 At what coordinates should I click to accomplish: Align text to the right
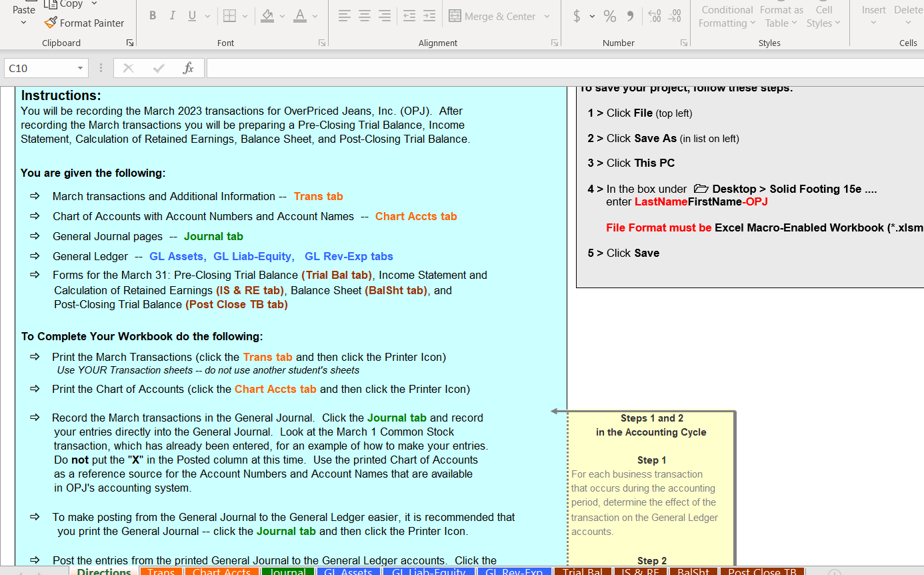385,15
